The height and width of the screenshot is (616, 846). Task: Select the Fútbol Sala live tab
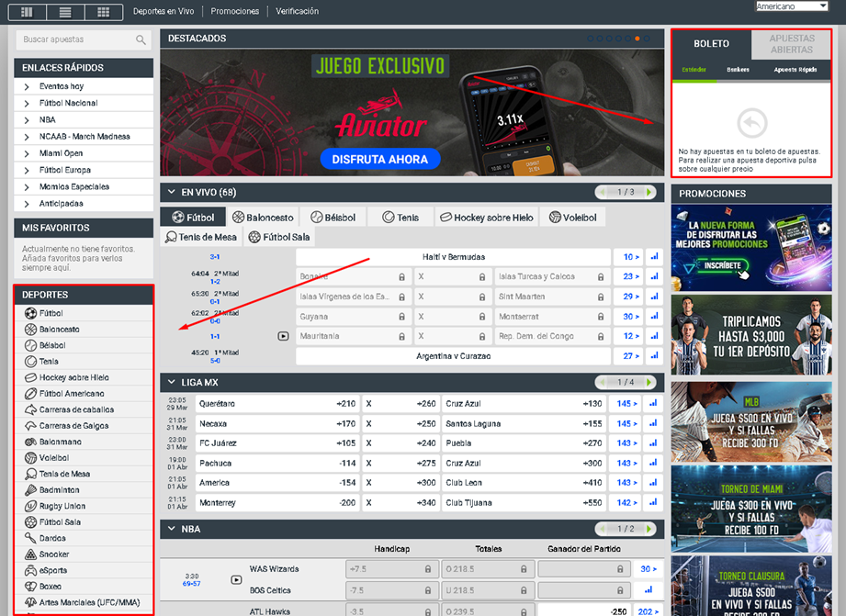pos(279,237)
